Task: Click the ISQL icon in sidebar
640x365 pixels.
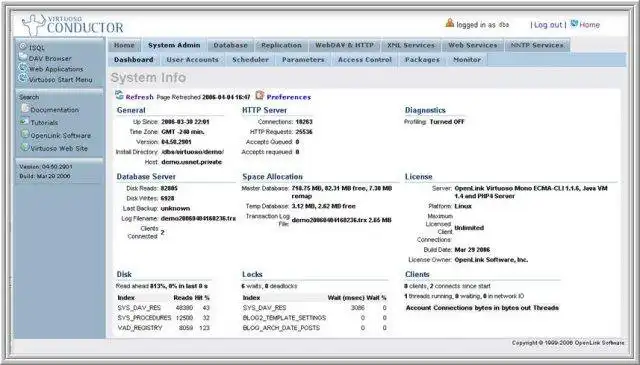Action: point(23,47)
